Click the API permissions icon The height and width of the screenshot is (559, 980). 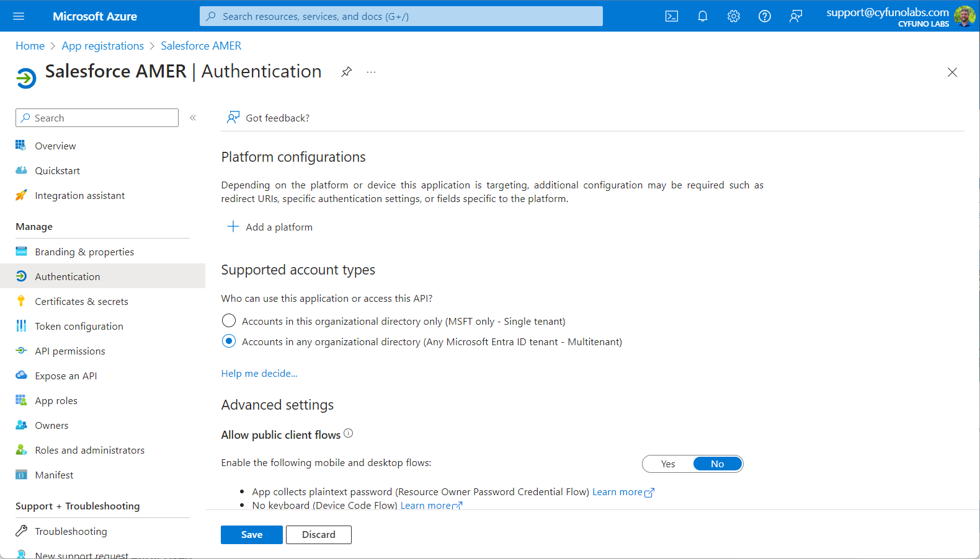(x=21, y=351)
